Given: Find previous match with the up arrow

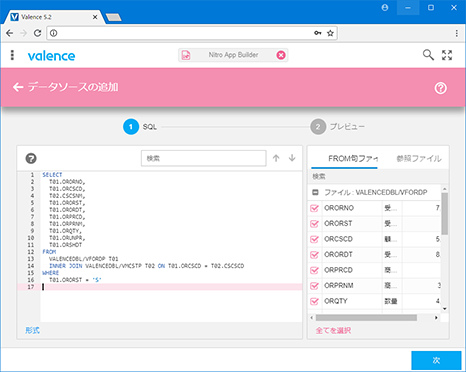Looking at the screenshot, I should [x=276, y=158].
